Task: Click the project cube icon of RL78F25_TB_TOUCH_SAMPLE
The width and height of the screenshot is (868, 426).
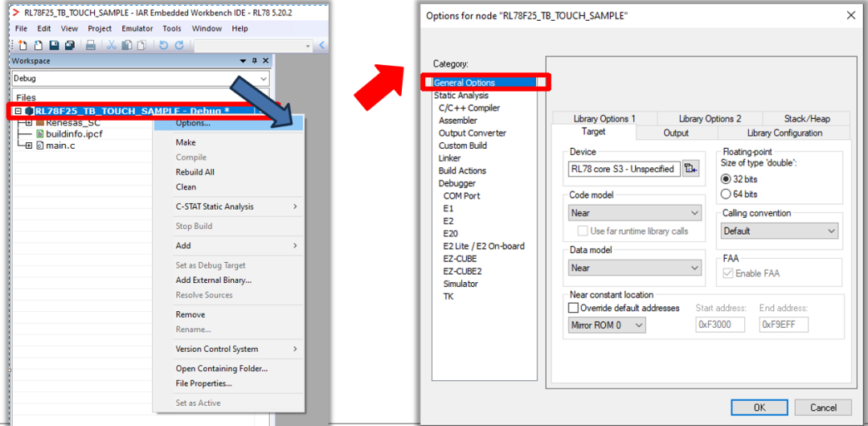Action: 30,111
